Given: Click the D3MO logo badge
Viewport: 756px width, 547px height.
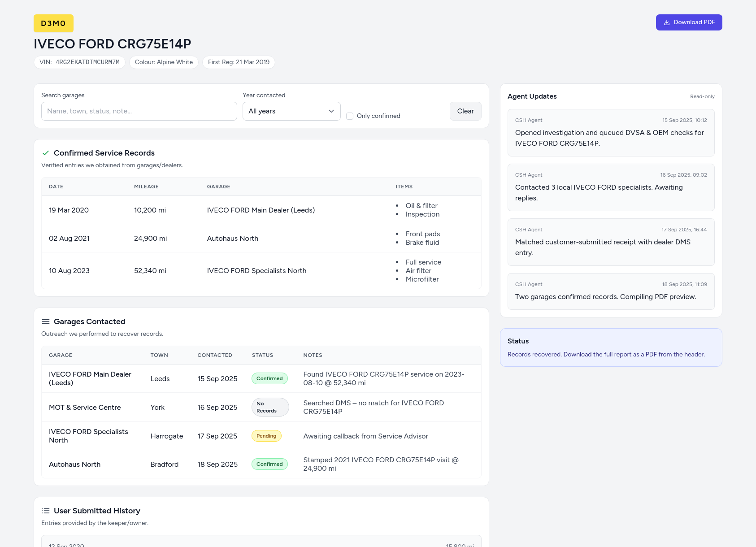Looking at the screenshot, I should (x=53, y=23).
